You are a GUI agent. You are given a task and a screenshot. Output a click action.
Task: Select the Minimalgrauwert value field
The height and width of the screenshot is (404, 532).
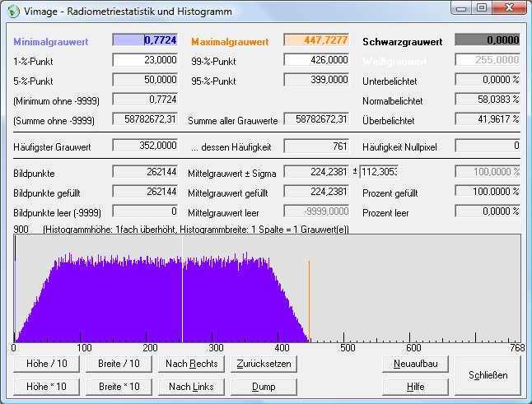coord(145,39)
